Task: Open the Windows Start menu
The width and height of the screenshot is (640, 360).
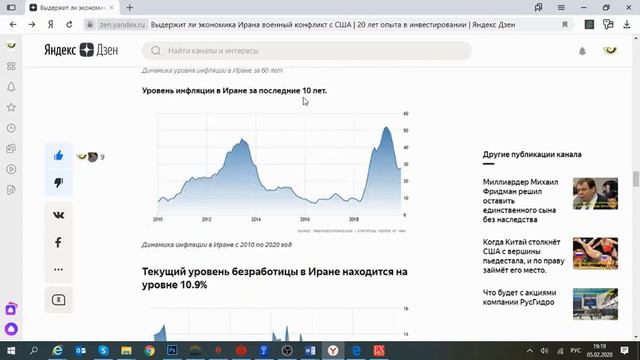Action: (x=11, y=351)
